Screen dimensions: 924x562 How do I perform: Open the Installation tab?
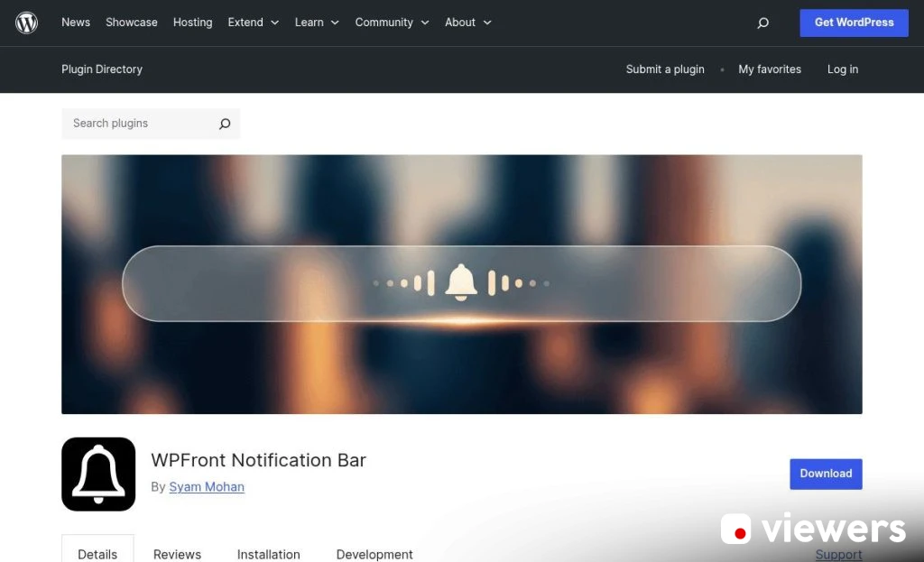coord(268,555)
